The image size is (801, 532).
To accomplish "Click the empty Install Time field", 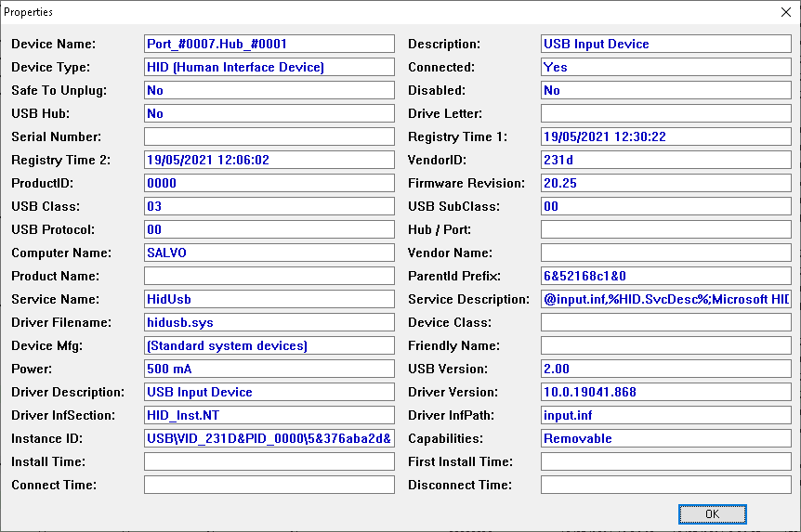I will coord(269,462).
